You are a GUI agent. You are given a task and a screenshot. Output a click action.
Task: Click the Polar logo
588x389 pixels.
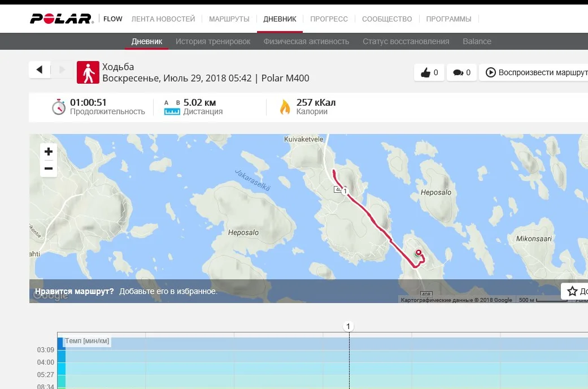pos(62,19)
